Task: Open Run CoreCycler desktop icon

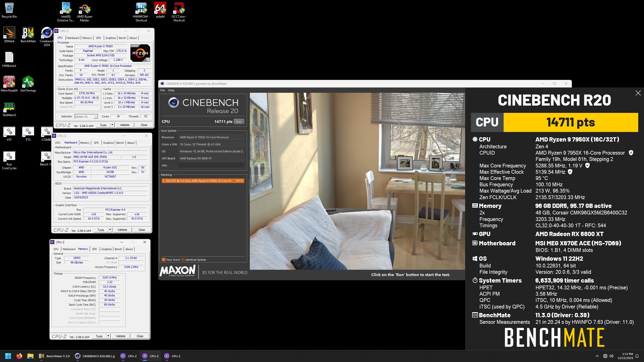Action: pos(9,160)
